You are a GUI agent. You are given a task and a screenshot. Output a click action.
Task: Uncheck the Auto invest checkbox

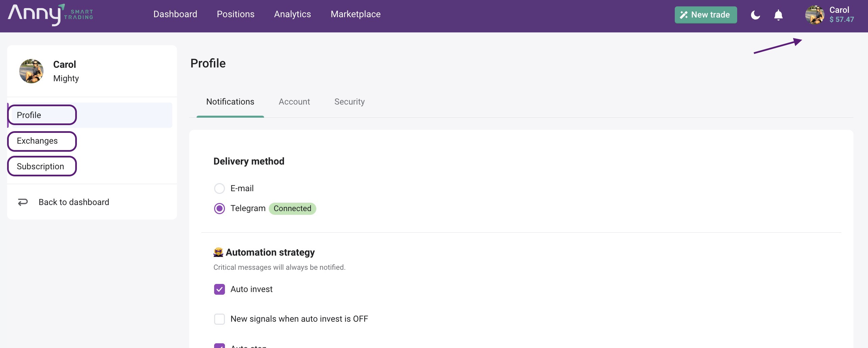(220, 289)
